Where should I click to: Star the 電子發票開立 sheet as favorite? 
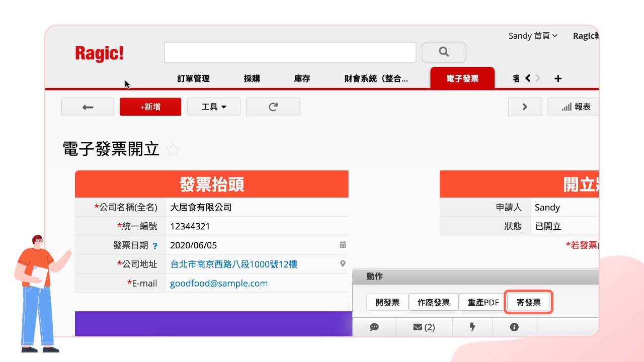click(x=173, y=150)
